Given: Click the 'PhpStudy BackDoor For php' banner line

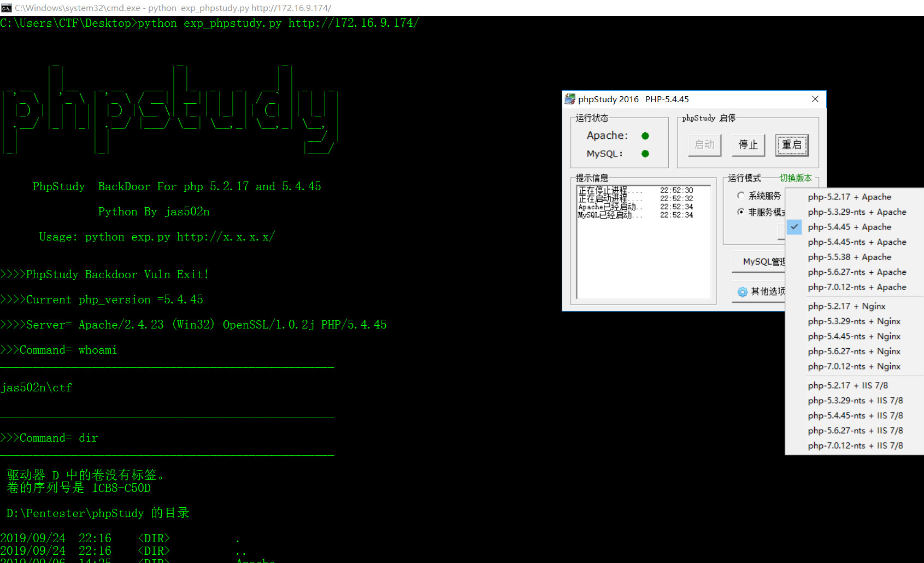Looking at the screenshot, I should (176, 186).
